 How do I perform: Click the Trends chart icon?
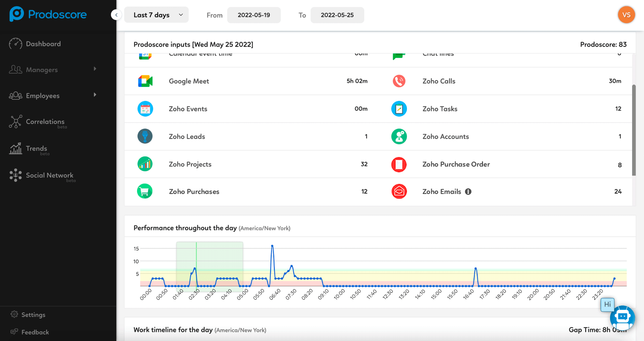[x=15, y=148]
